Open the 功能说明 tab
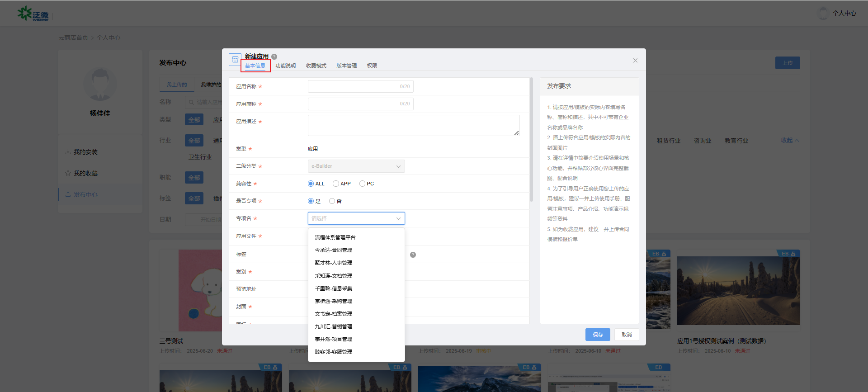 [x=286, y=66]
